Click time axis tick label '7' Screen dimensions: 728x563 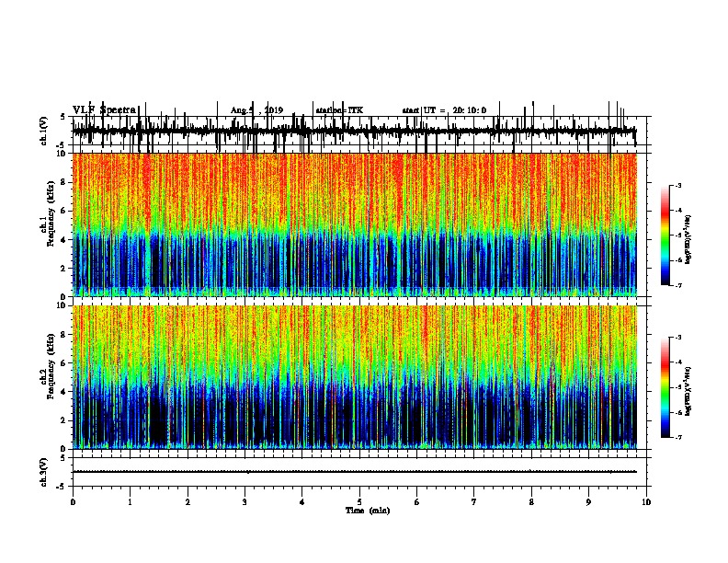pos(474,502)
